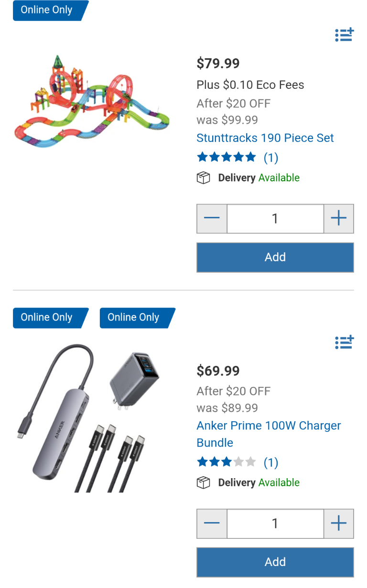Select the Anker bundle quantity input field
Image resolution: width=367 pixels, height=588 pixels.
pyautogui.click(x=275, y=524)
